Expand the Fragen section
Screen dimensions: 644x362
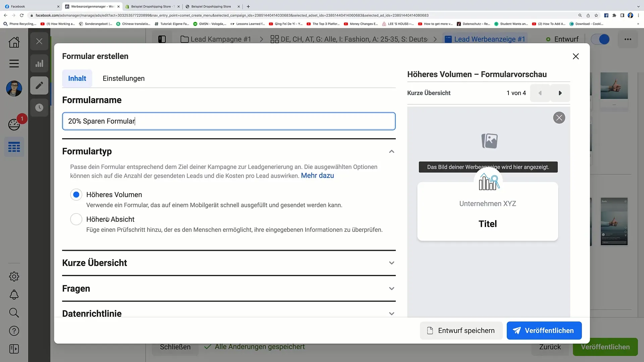click(x=391, y=289)
